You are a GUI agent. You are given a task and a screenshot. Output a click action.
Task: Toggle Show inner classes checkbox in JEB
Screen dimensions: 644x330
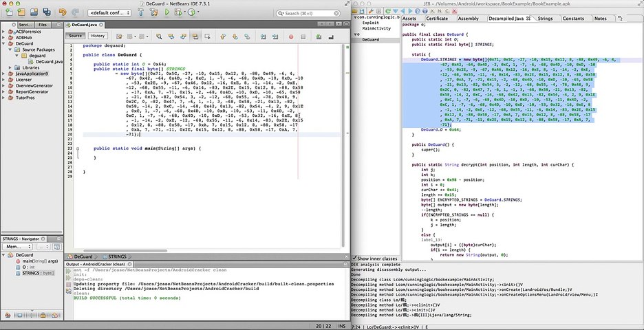click(x=354, y=258)
